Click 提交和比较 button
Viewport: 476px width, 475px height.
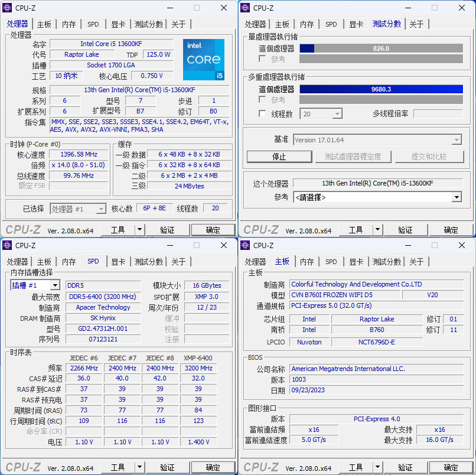(x=429, y=157)
